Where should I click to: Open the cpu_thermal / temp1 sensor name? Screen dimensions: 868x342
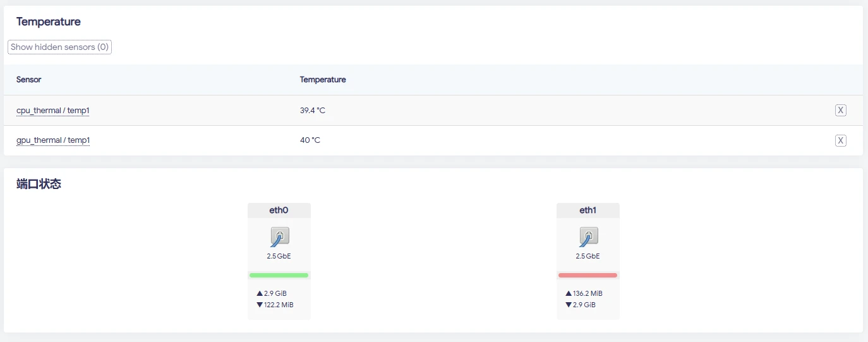(53, 111)
